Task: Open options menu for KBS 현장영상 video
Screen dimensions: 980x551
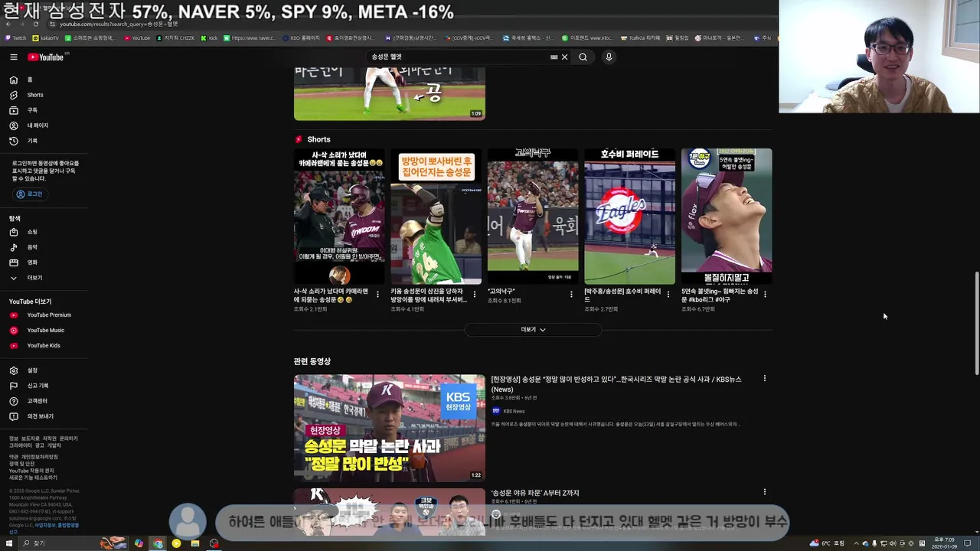Action: tap(764, 379)
